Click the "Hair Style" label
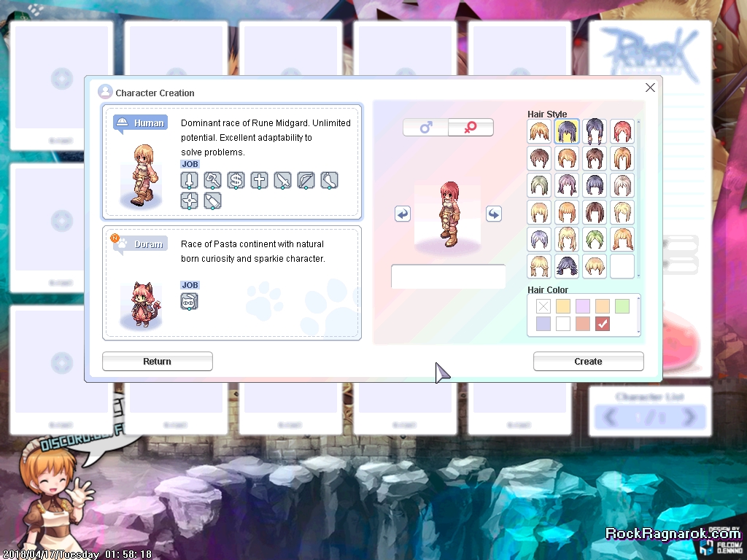 (x=547, y=114)
